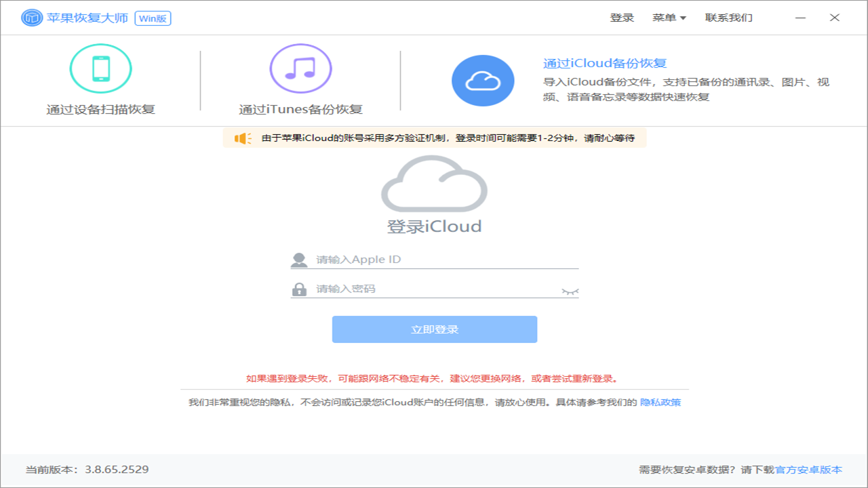868x488 pixels.
Task: Click the 通过iCloud备份恢复 blue link
Action: click(x=604, y=62)
